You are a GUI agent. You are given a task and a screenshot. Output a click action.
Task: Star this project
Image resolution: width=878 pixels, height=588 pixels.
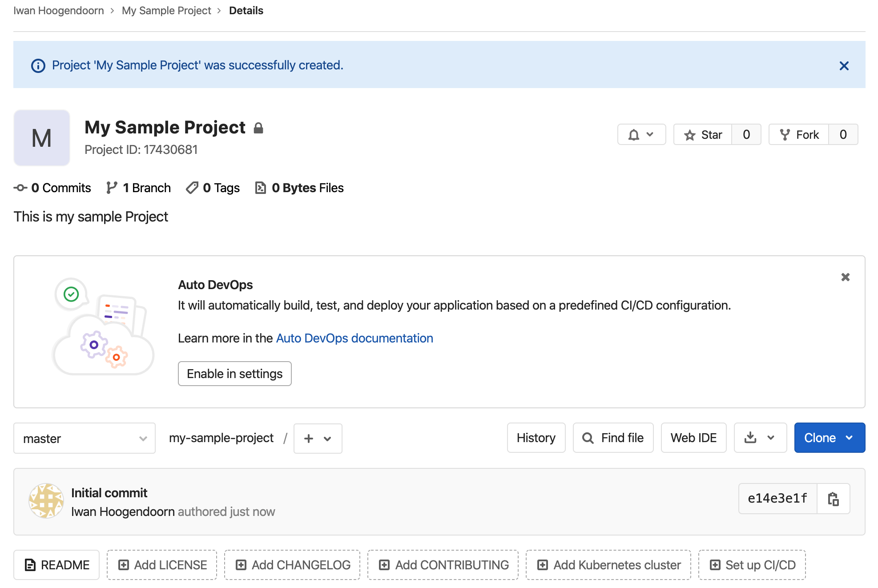click(x=703, y=134)
